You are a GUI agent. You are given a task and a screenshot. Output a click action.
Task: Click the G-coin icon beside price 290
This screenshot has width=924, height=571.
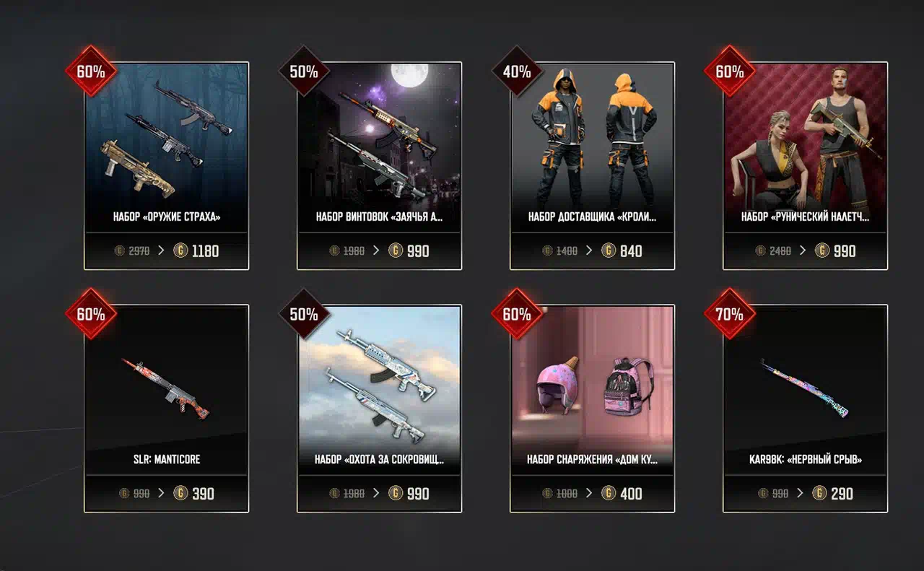coord(819,494)
